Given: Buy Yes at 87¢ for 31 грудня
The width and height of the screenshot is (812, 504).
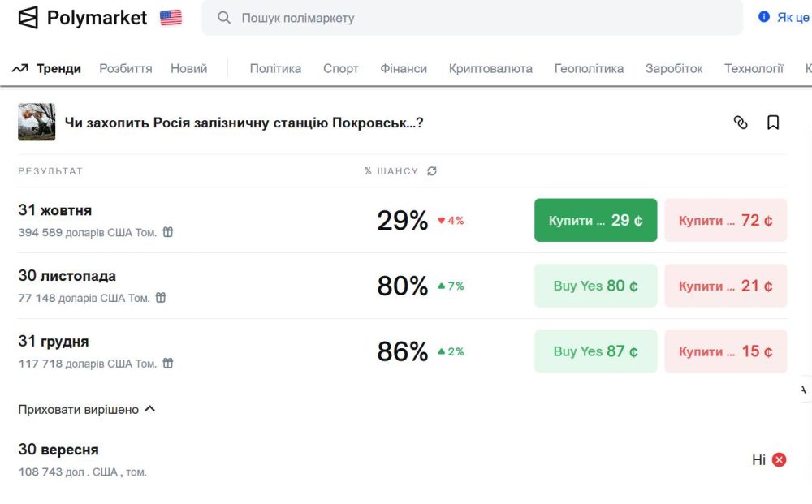Looking at the screenshot, I should (595, 351).
